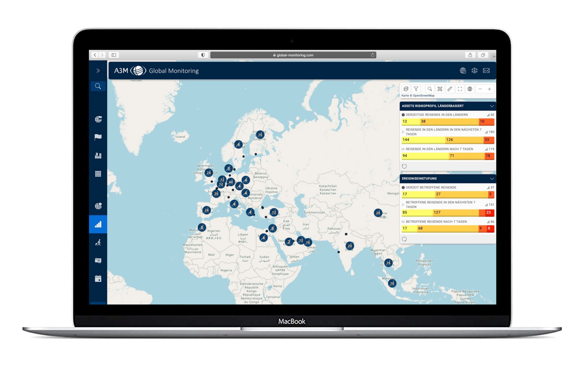Click the 20 cluster marker in France
The width and height of the screenshot is (588, 381).
click(216, 194)
